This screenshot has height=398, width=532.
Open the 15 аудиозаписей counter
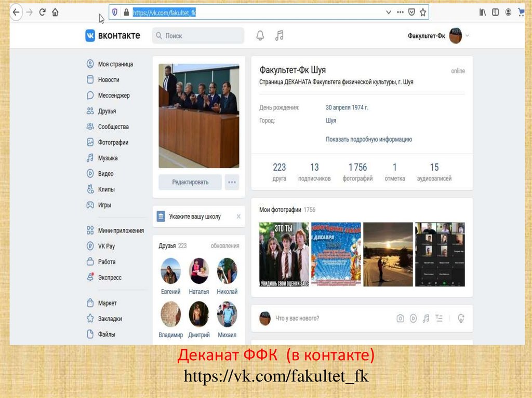(434, 172)
